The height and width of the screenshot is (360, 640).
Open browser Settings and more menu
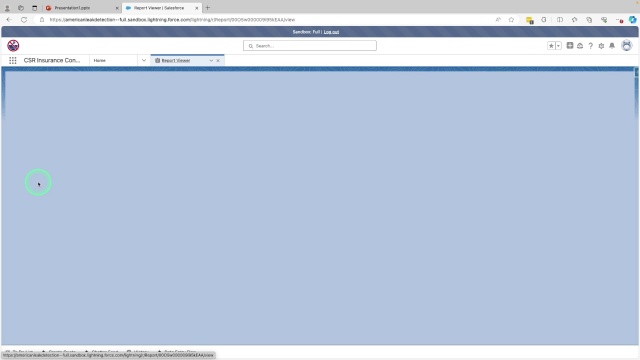619,20
